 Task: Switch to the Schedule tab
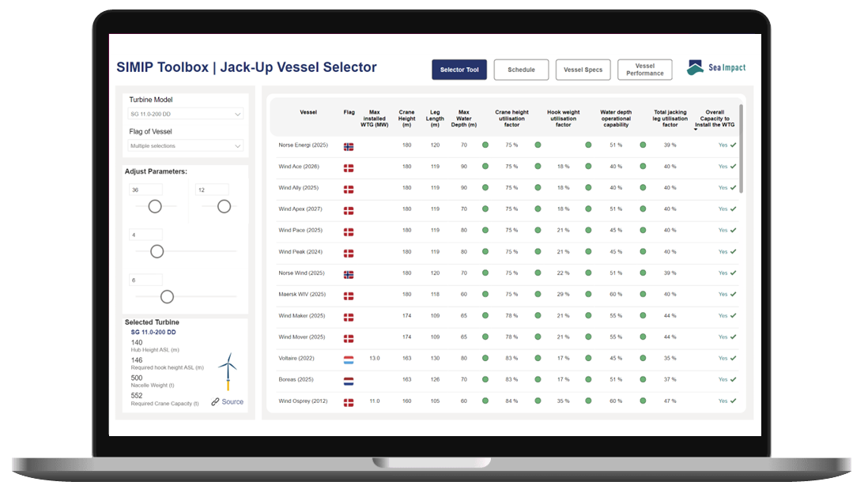[521, 70]
